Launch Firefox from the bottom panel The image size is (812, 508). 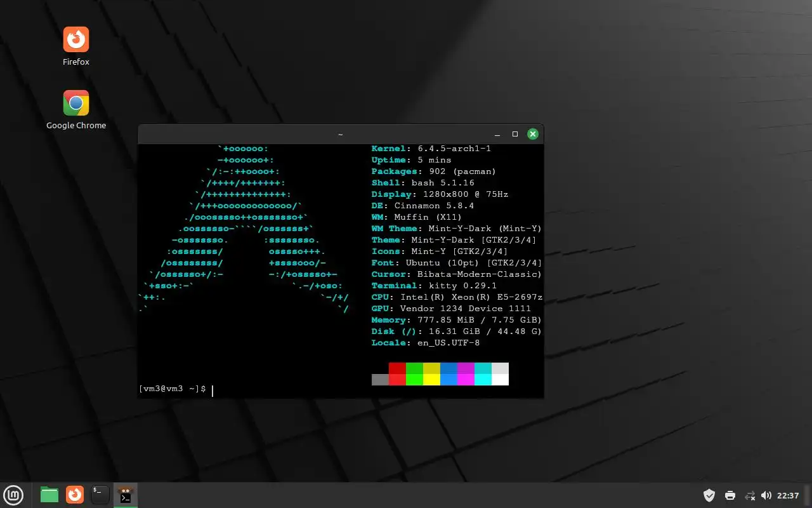pyautogui.click(x=75, y=495)
